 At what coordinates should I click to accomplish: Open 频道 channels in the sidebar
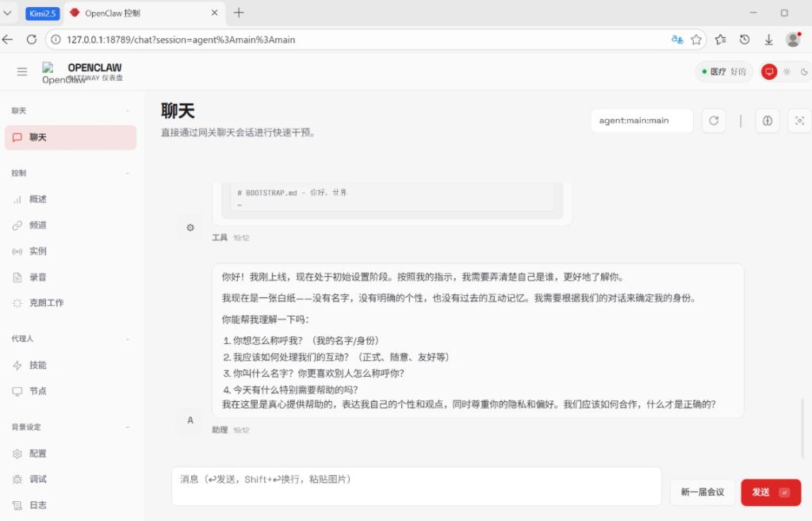[x=37, y=225]
